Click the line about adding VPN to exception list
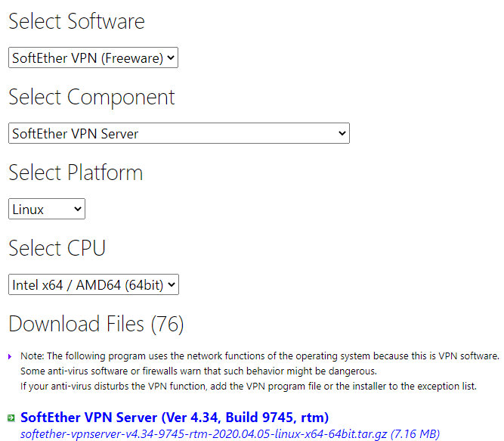The width and height of the screenshot is (504, 441). pos(249,386)
